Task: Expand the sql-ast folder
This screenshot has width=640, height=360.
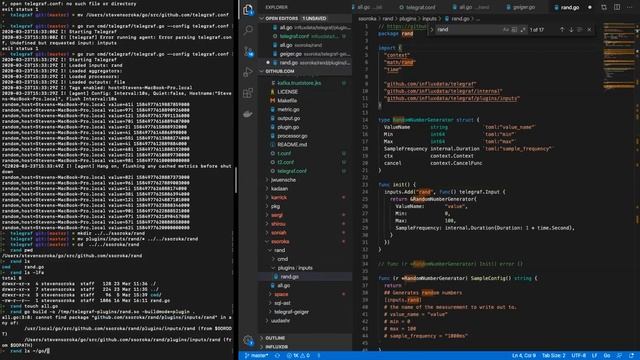Action: [282, 303]
